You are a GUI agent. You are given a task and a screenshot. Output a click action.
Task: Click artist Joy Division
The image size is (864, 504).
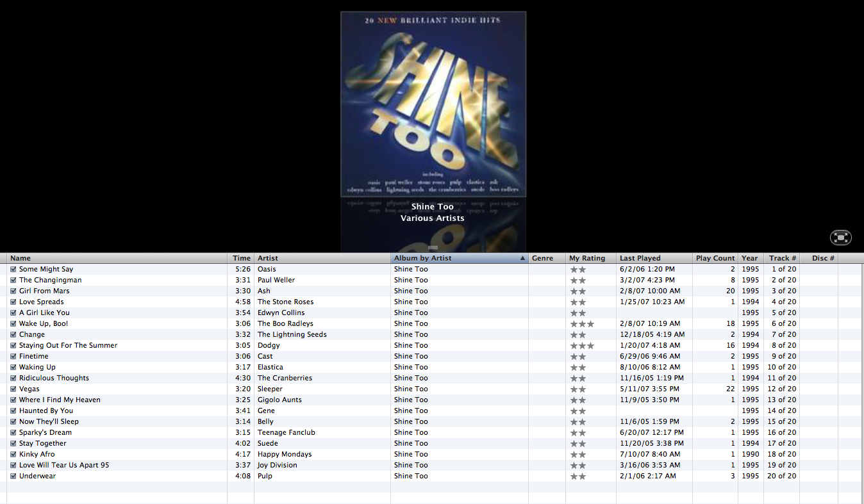point(278,465)
